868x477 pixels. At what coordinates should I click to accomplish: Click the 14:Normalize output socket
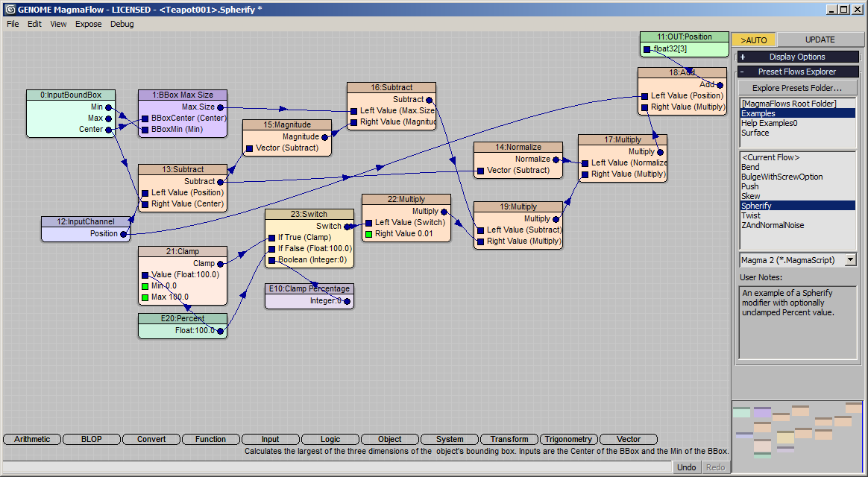[556, 159]
